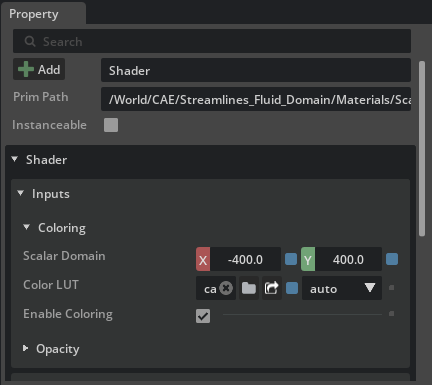Screen dimensions: 432x385
Task: Expand the Opacity section
Action: pos(25,348)
